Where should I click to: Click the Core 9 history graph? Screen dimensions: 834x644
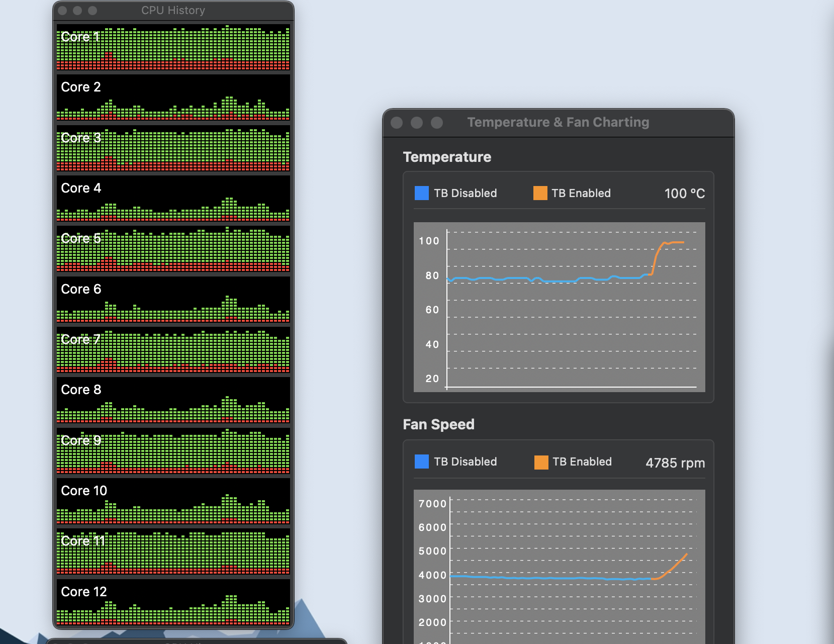(x=173, y=450)
